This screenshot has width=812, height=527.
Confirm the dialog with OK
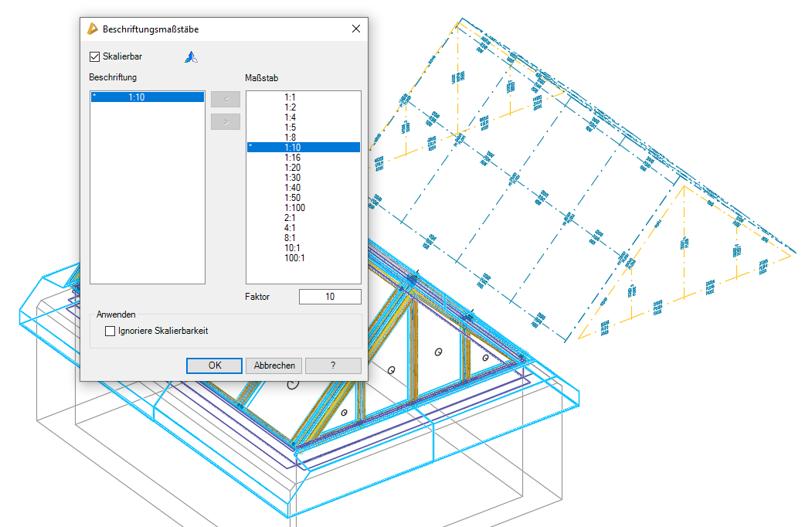pyautogui.click(x=214, y=365)
